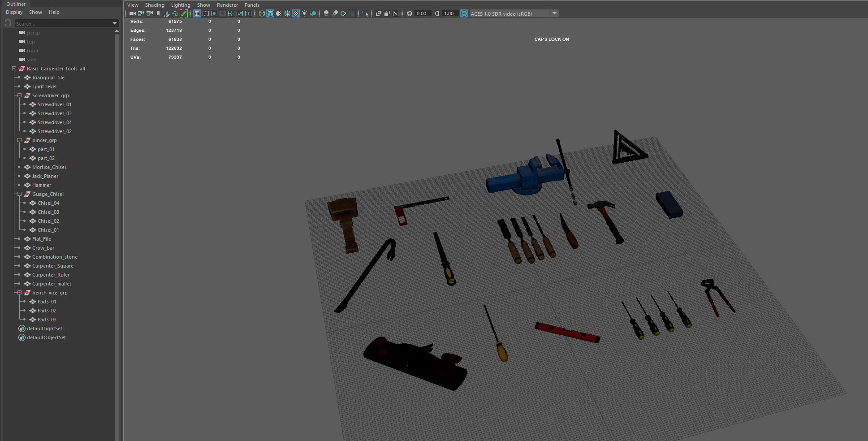The height and width of the screenshot is (441, 868).
Task: Open the Outliner search options arrow
Action: tap(115, 23)
